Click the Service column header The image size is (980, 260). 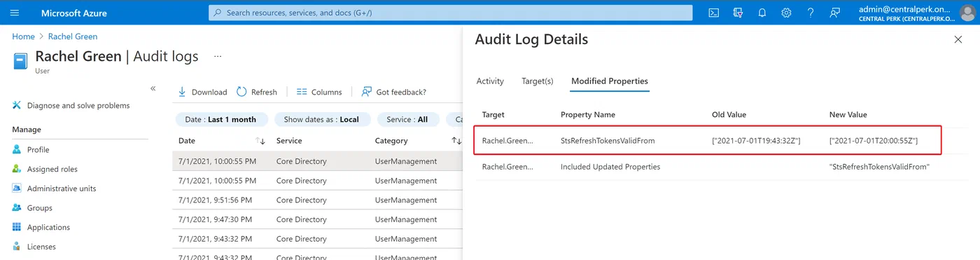coord(289,141)
